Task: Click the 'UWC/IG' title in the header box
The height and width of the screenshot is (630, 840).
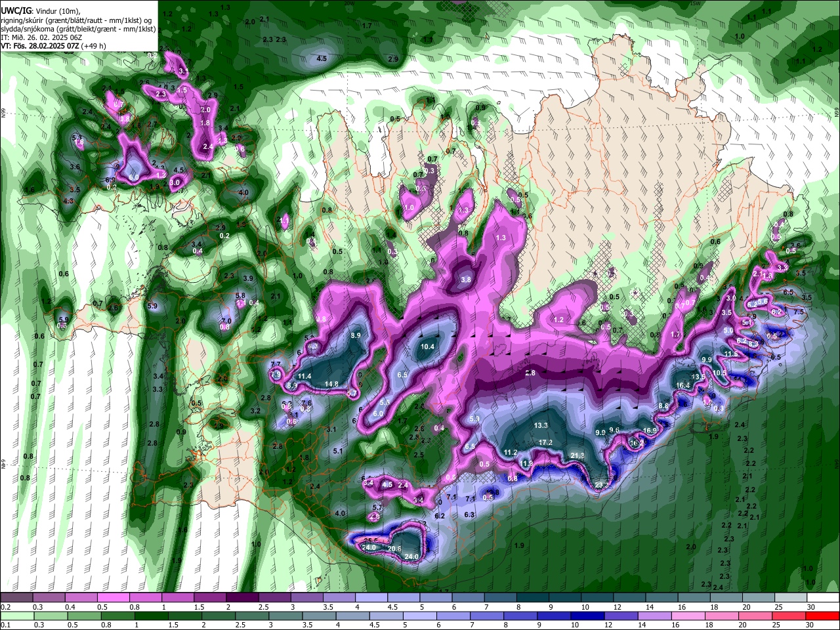Action: tap(16, 11)
